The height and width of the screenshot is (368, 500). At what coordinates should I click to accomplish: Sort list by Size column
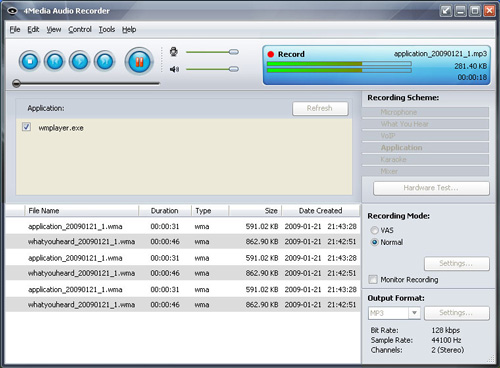click(255, 211)
